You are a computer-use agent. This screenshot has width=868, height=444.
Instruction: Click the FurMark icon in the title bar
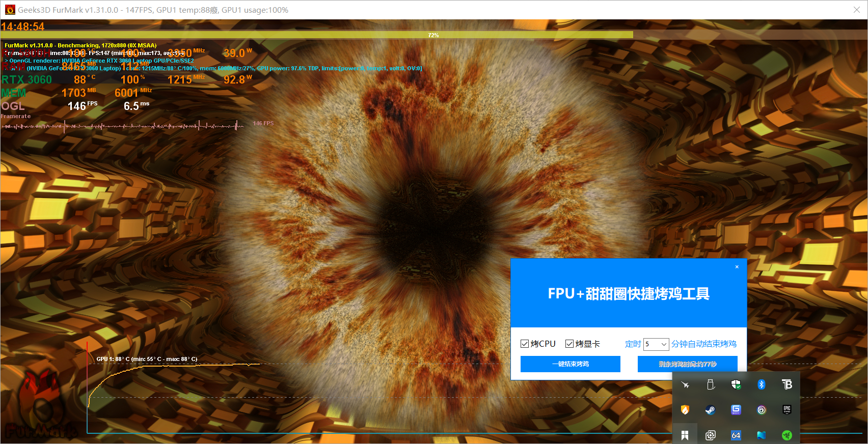click(x=10, y=10)
